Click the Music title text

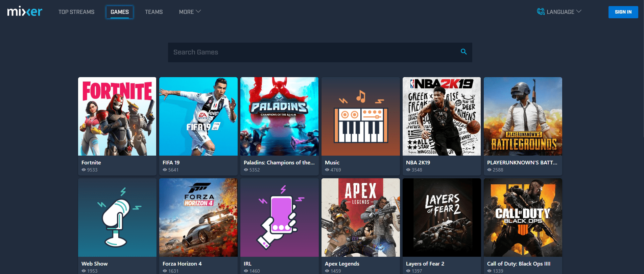(332, 163)
